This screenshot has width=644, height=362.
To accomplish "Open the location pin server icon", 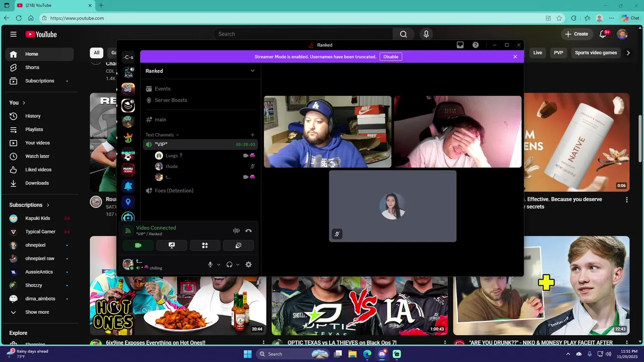I will coord(128,202).
